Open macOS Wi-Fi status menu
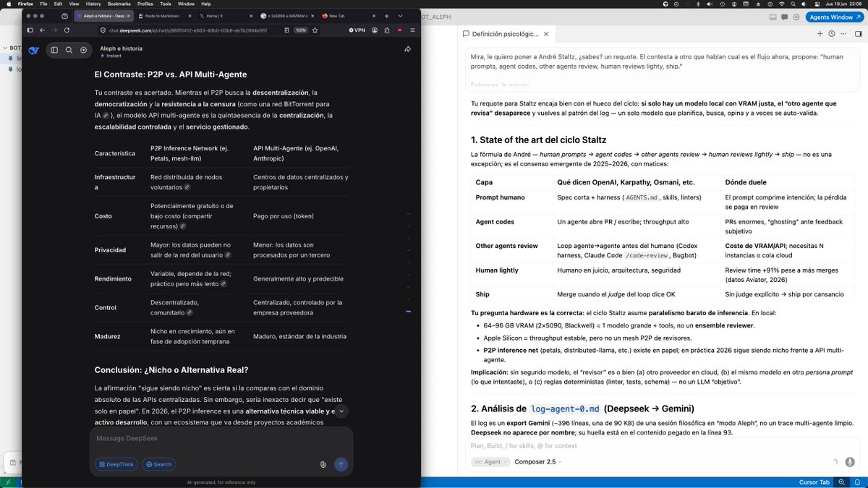Screen dimensions: 868x488 tap(782, 4)
